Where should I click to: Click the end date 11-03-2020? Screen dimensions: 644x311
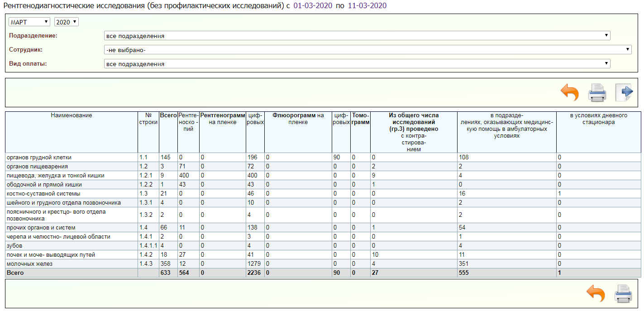click(x=367, y=5)
